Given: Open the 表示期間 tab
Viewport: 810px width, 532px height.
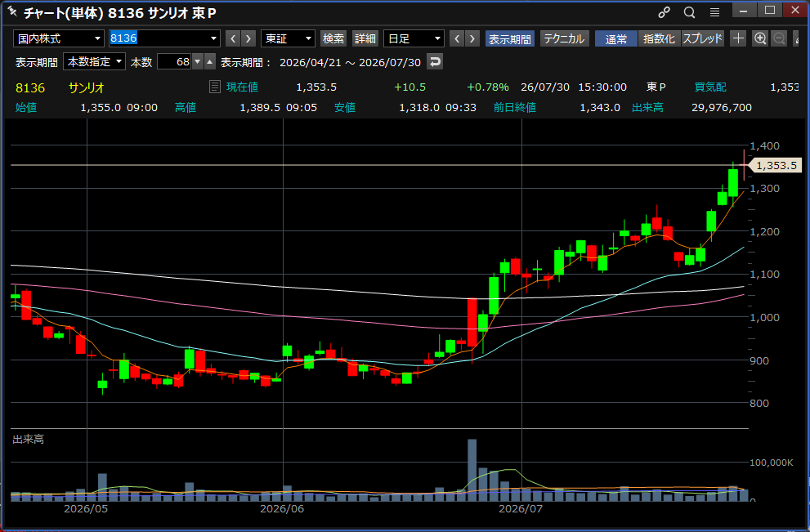Looking at the screenshot, I should pyautogui.click(x=509, y=38).
